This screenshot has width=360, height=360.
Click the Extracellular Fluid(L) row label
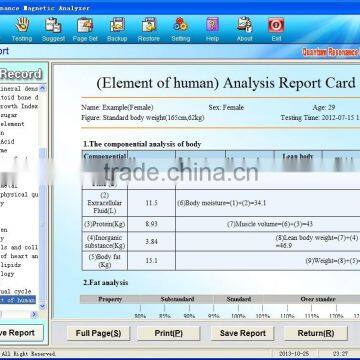105,203
